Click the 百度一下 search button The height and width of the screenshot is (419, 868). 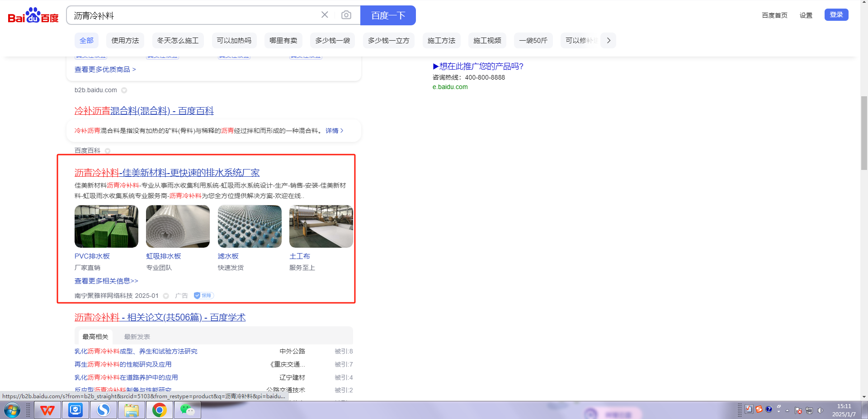(x=388, y=15)
